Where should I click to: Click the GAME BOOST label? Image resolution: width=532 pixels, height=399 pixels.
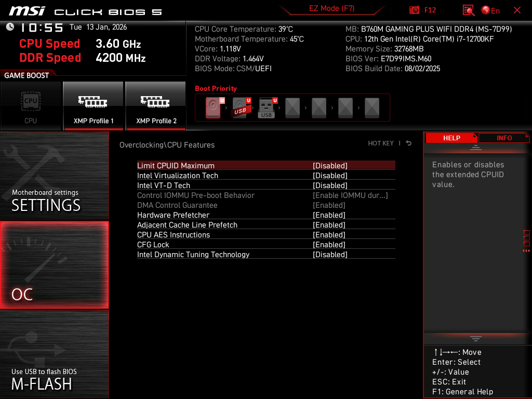[x=26, y=75]
